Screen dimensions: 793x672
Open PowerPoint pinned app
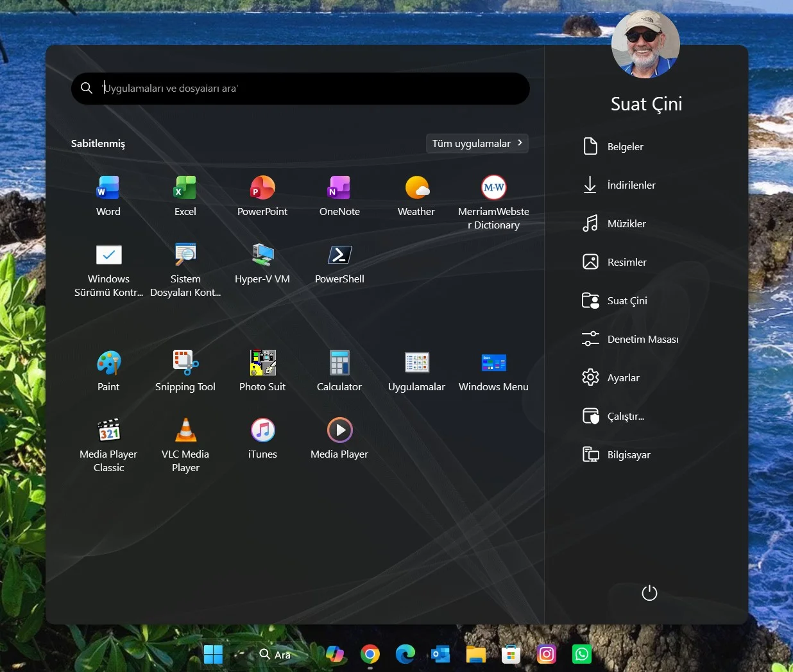click(262, 196)
